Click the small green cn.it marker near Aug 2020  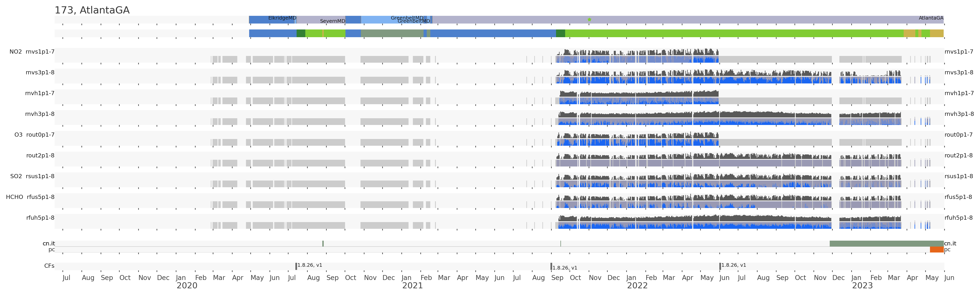coord(323,243)
